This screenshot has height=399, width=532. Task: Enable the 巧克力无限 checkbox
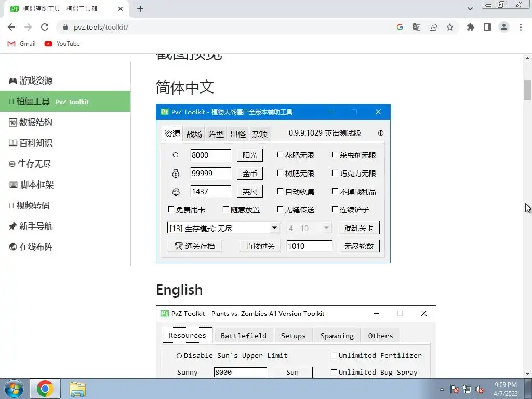pos(335,173)
